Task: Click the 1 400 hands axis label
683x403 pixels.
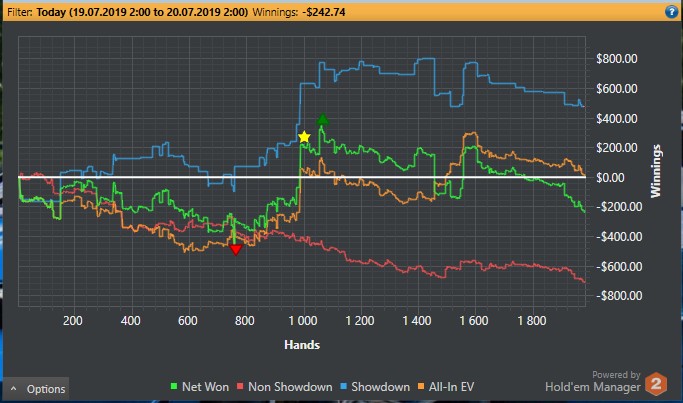Action: [x=416, y=321]
